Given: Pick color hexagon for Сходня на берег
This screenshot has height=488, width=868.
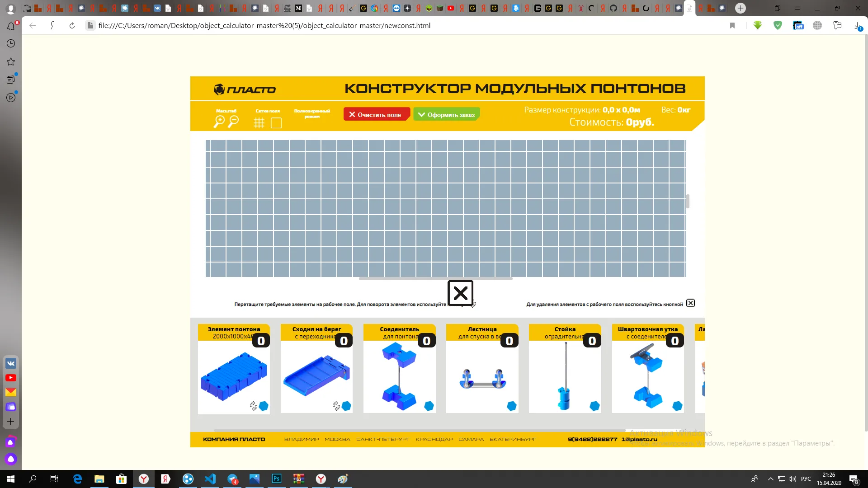Looking at the screenshot, I should pos(346,406).
